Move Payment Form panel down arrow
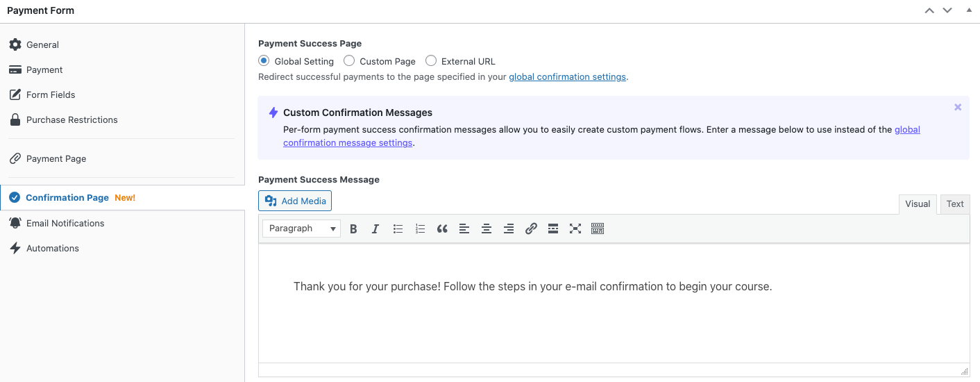Image resolution: width=980 pixels, height=382 pixels. click(x=947, y=10)
